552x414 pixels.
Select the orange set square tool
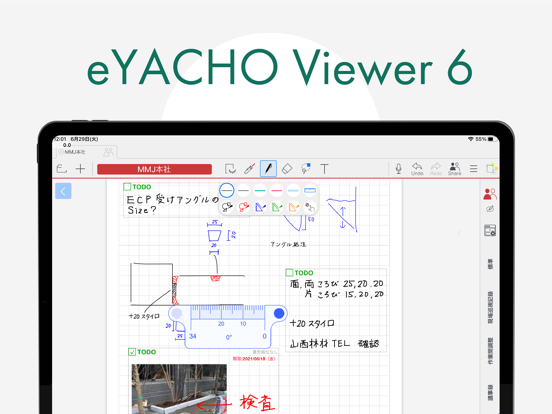pos(294,207)
